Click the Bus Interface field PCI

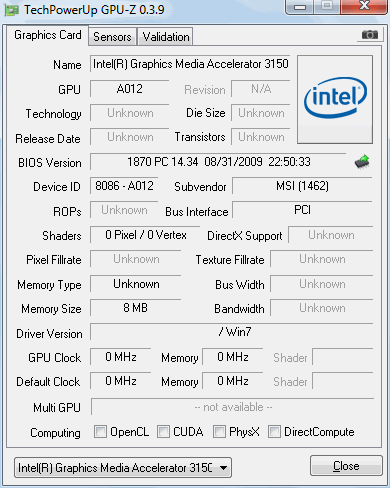302,210
